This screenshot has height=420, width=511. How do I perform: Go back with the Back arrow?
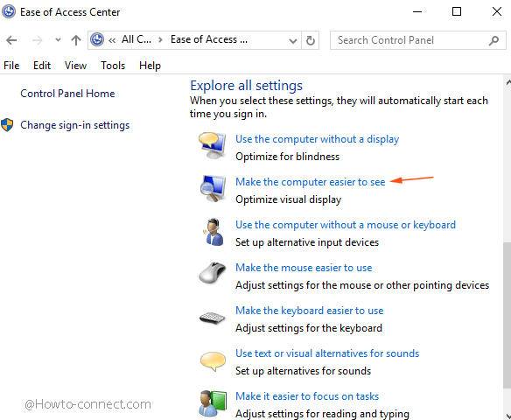(x=11, y=40)
